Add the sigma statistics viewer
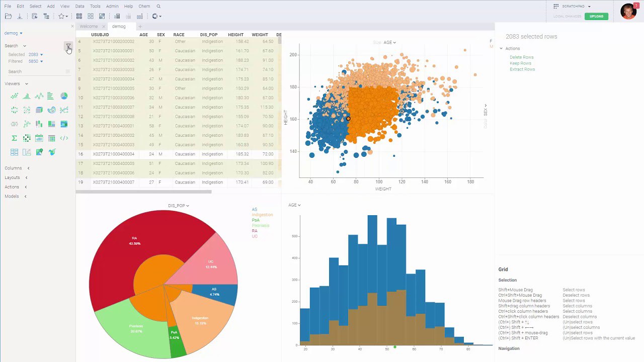 click(14, 138)
